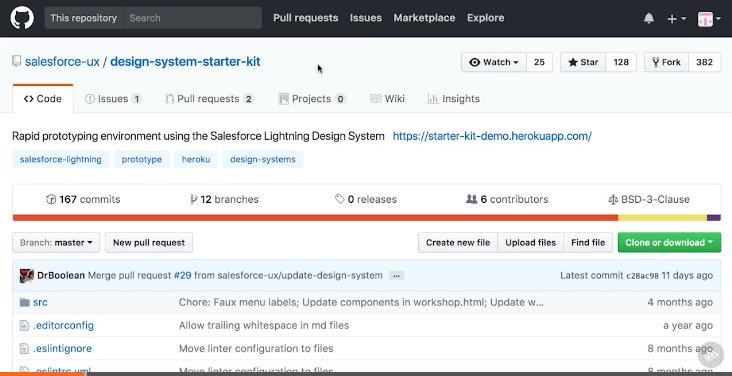The width and height of the screenshot is (732, 376).
Task: Expand the commit message ellipsis
Action: coord(396,276)
